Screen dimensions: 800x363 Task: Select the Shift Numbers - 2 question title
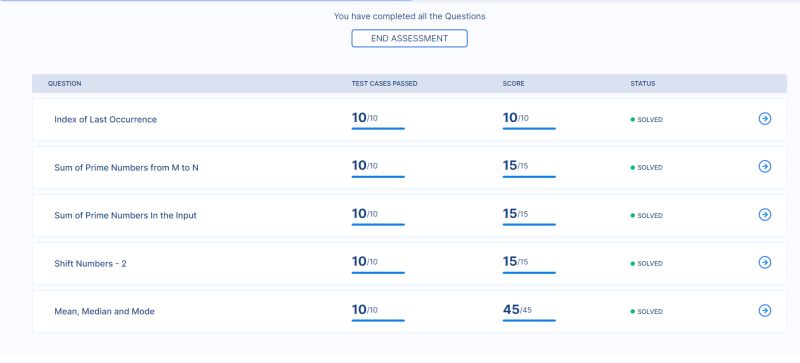click(x=90, y=263)
